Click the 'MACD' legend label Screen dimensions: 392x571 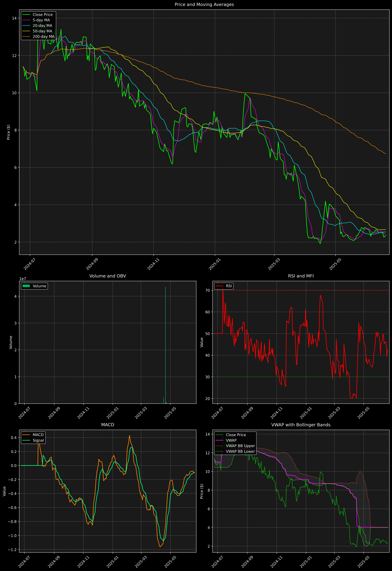pos(38,435)
